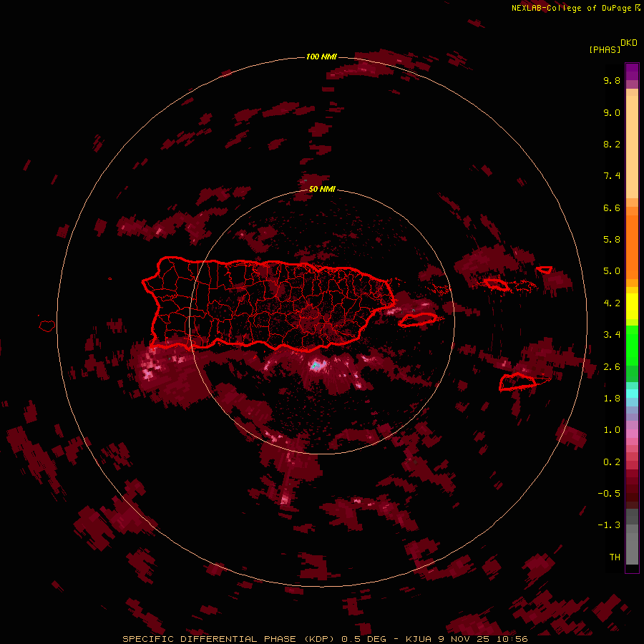Click the yellow segment of the color bar
The height and width of the screenshot is (644, 644).
pyautogui.click(x=632, y=306)
